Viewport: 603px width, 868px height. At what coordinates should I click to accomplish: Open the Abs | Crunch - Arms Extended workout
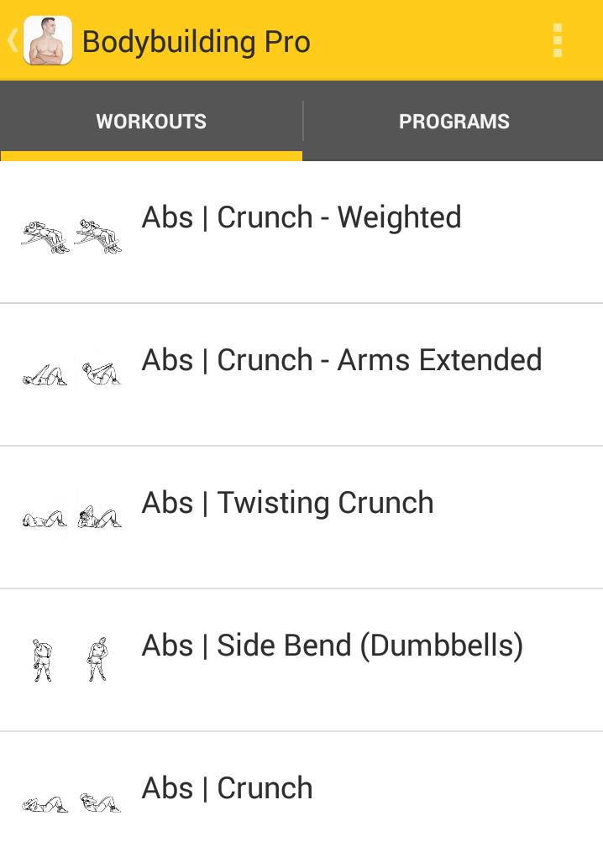[x=341, y=359]
